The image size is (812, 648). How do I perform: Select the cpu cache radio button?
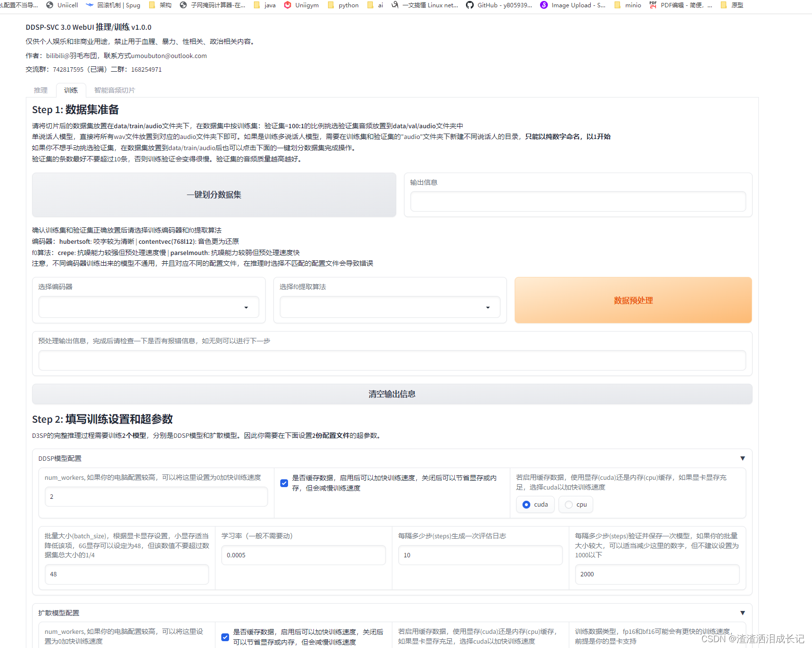pyautogui.click(x=568, y=505)
